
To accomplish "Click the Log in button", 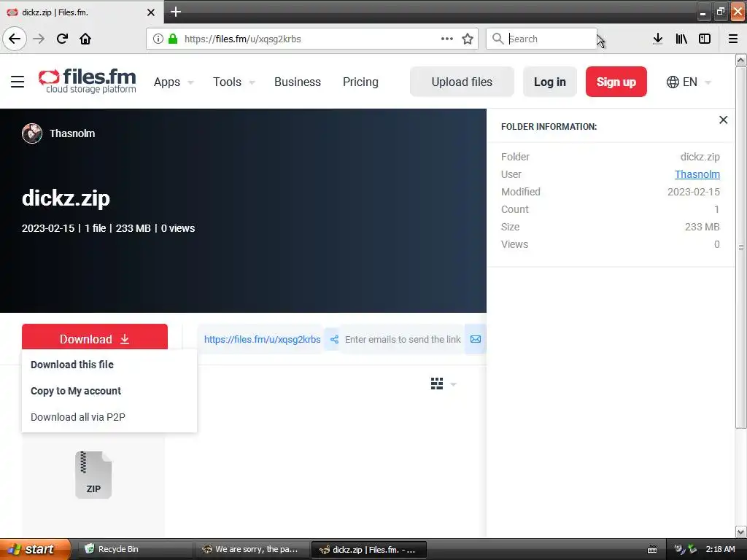I will [550, 82].
